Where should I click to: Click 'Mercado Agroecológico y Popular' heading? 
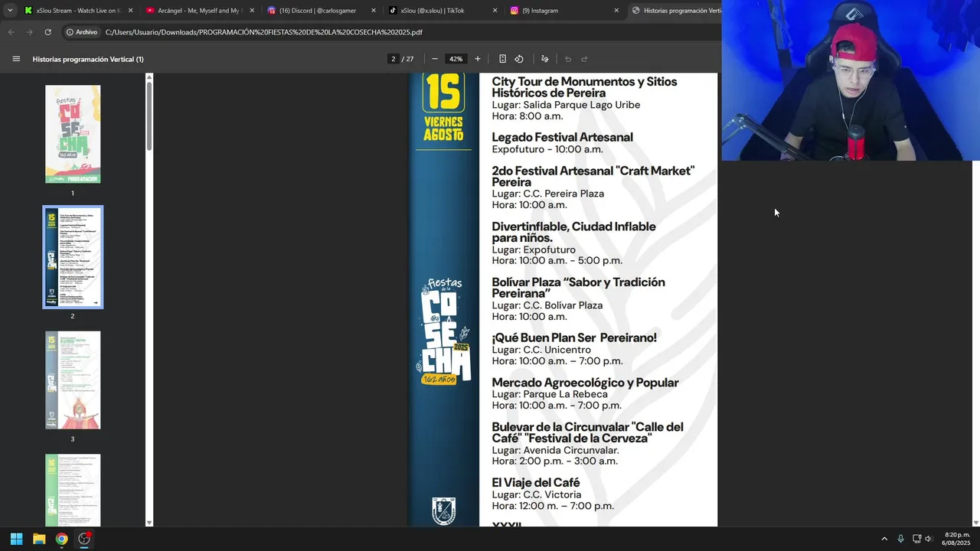point(585,382)
